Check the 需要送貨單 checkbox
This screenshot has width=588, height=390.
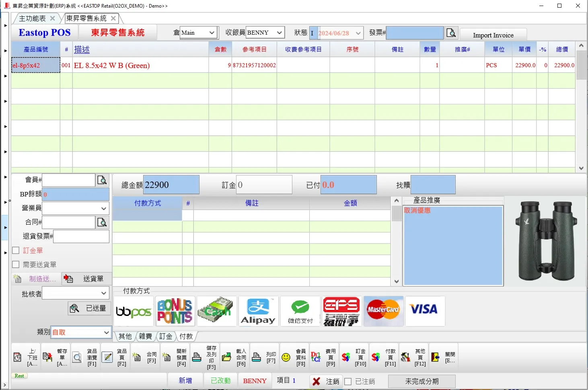[x=16, y=264]
